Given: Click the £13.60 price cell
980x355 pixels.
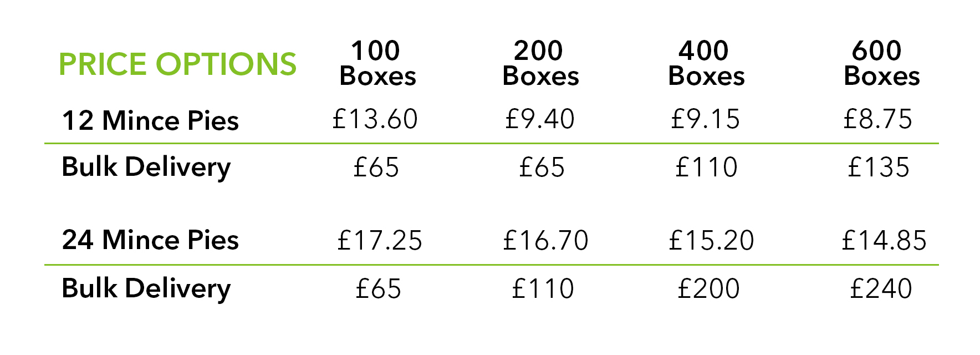Looking at the screenshot, I should coord(375,119).
